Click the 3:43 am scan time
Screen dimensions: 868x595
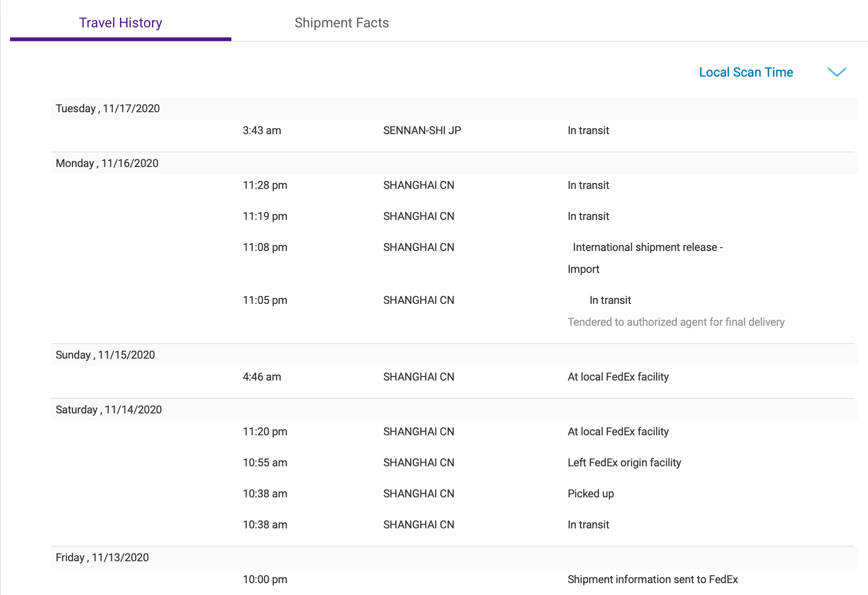coord(262,130)
